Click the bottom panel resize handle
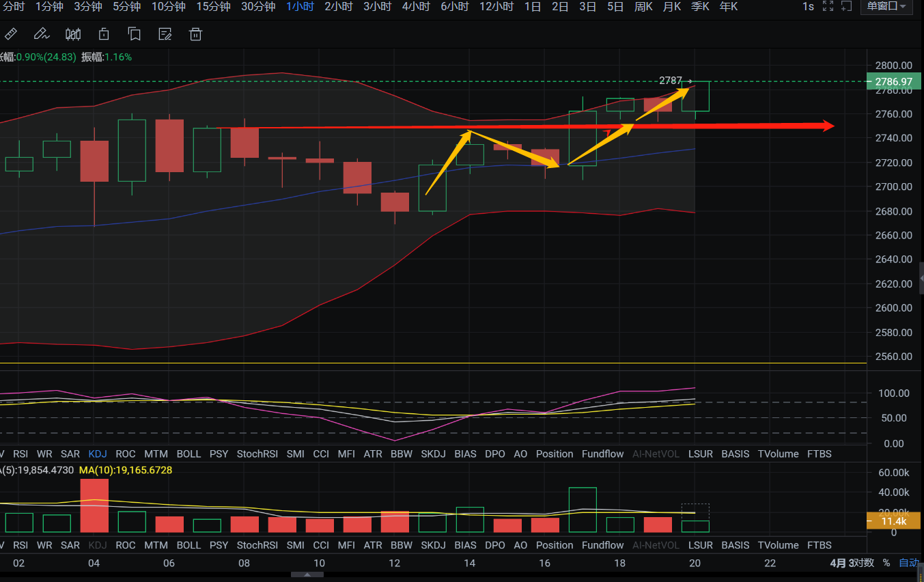Screen dimensions: 924x582 [307, 574]
